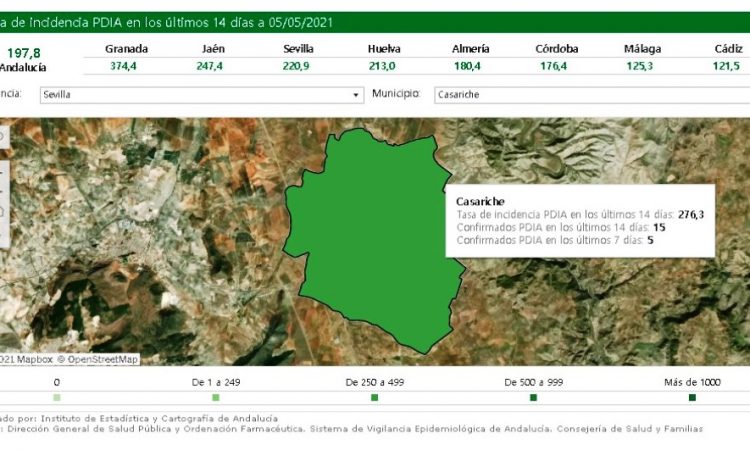Click the 'De 1 a 249' legend swatch
This screenshot has width=750, height=450.
(215, 398)
